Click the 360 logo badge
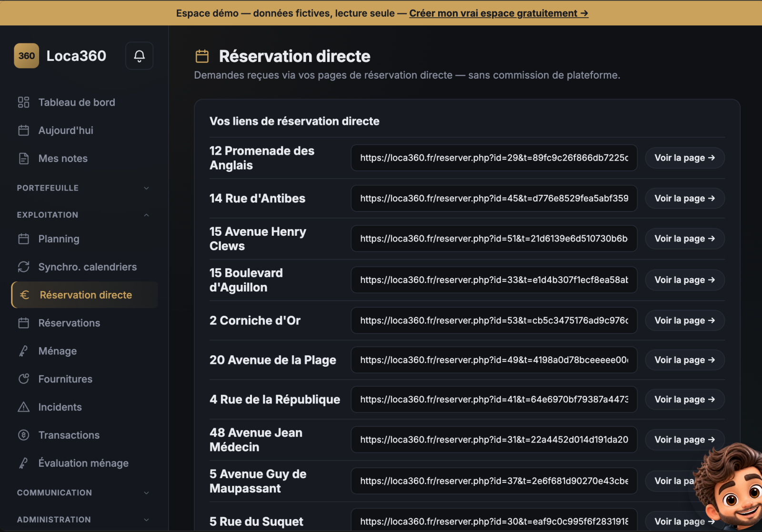Screen dimensions: 762x532 click(x=27, y=56)
